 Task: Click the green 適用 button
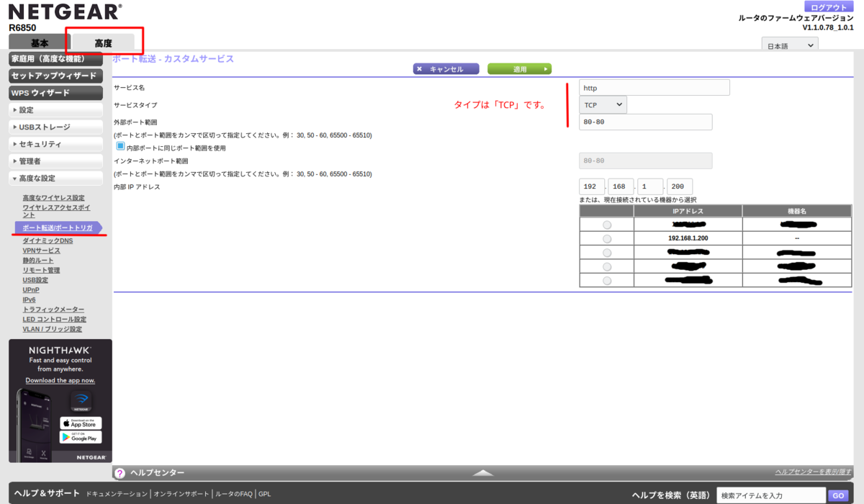point(520,69)
